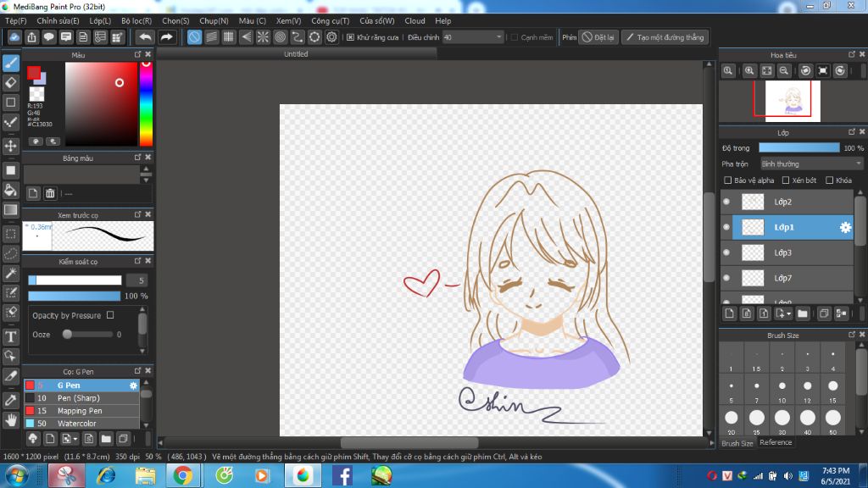
Task: Open snap settings gear icon
Action: pyautogui.click(x=331, y=37)
